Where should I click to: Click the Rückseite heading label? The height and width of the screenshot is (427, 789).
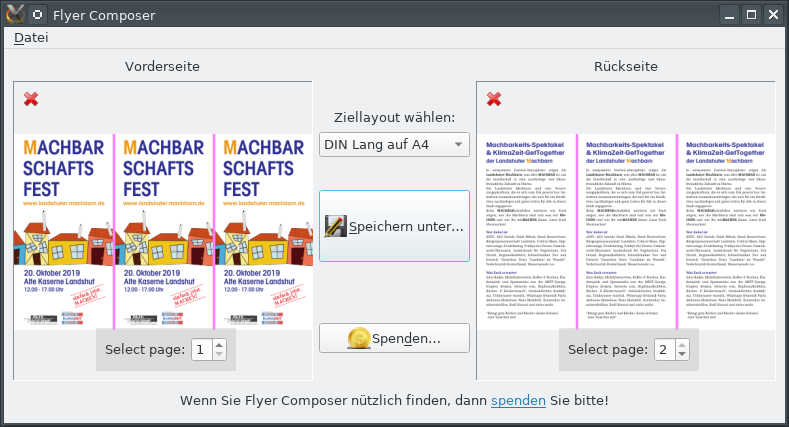click(626, 66)
